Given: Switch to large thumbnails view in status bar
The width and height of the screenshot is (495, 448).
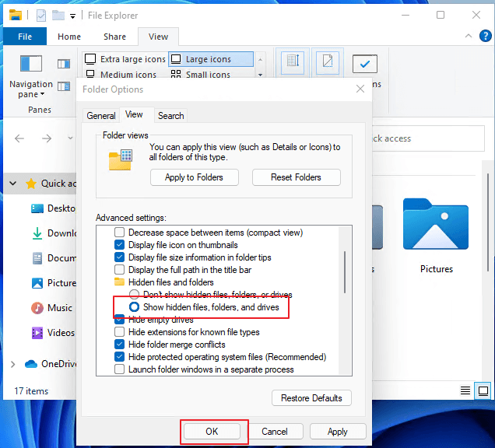Looking at the screenshot, I should [x=483, y=390].
